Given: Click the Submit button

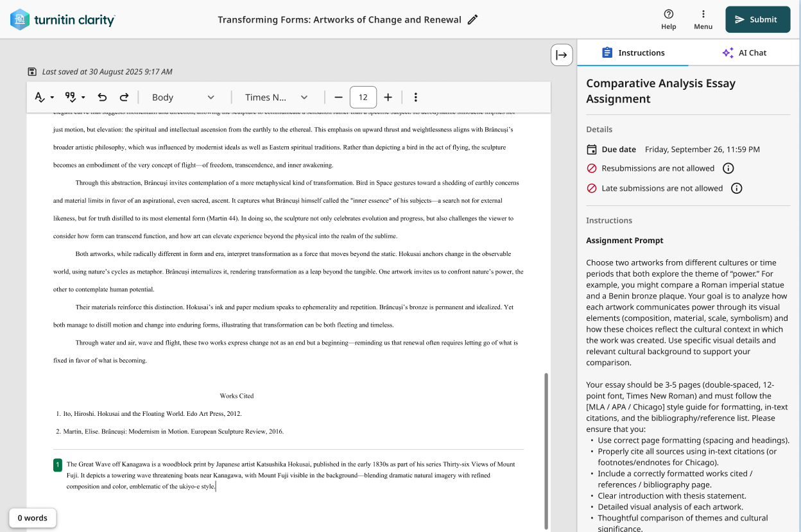Looking at the screenshot, I should coord(757,19).
